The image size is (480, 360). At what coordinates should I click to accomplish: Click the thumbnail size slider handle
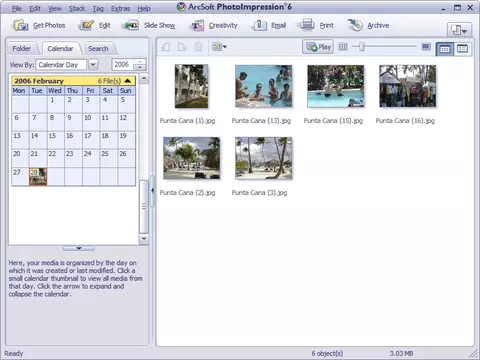[x=362, y=47]
